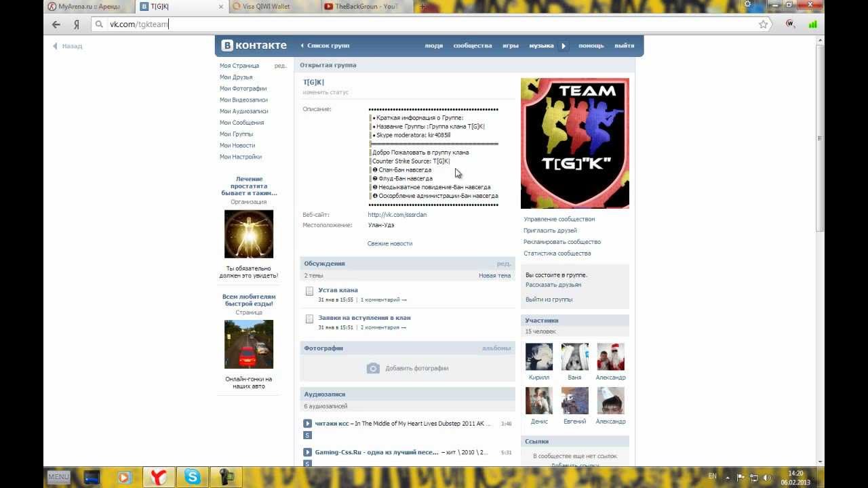
Task: Click 'Рекламировать сообщество' link
Action: pos(562,242)
